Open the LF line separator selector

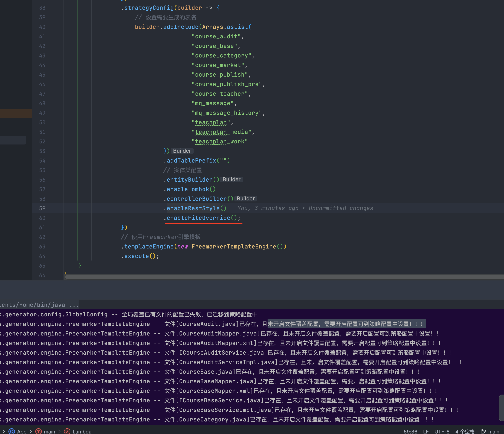point(426,431)
